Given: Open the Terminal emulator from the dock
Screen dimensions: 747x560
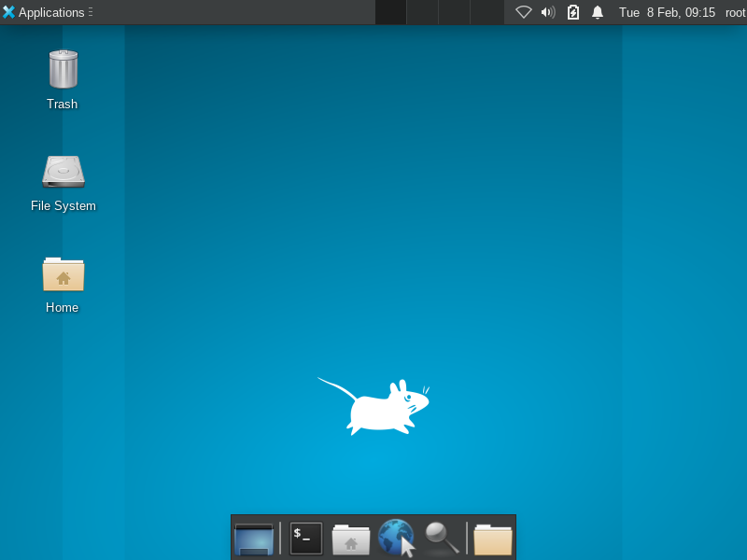Looking at the screenshot, I should 306,539.
